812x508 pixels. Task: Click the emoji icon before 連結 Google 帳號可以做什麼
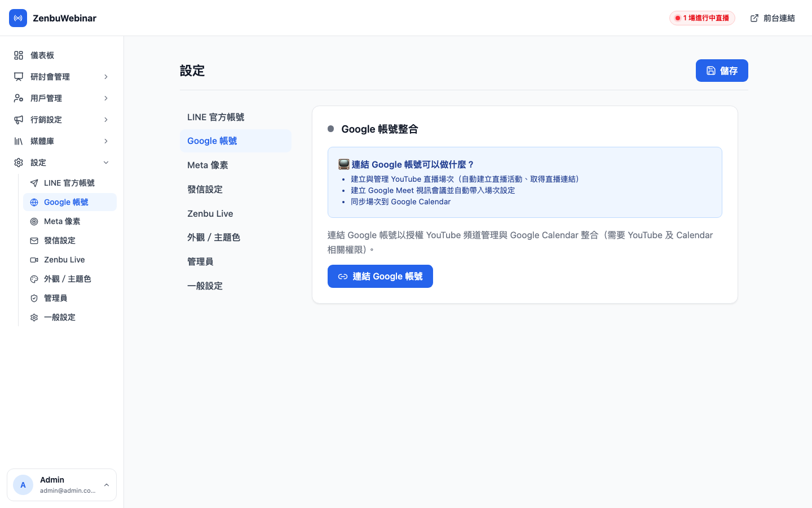click(344, 164)
